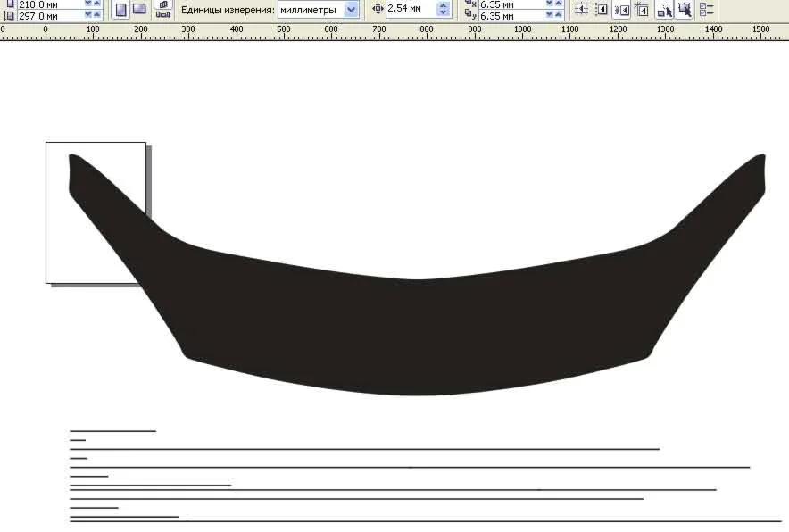Toggle Dynamic guides
The height and width of the screenshot is (532, 789).
pos(641,10)
